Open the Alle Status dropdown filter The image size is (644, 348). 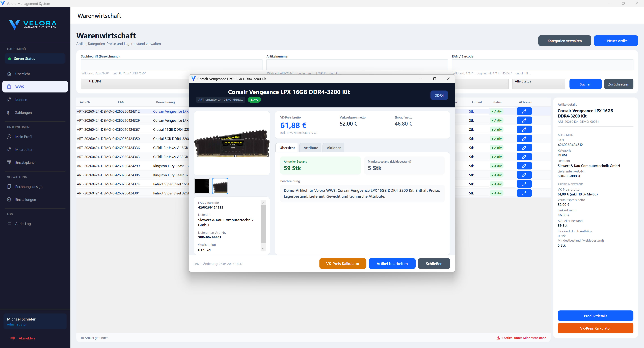pos(539,84)
